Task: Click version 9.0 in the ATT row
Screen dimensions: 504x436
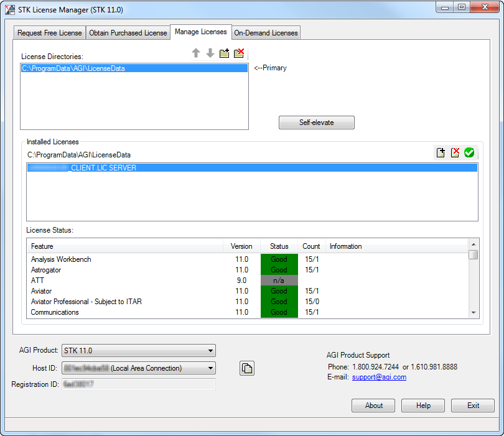Action: click(x=241, y=281)
